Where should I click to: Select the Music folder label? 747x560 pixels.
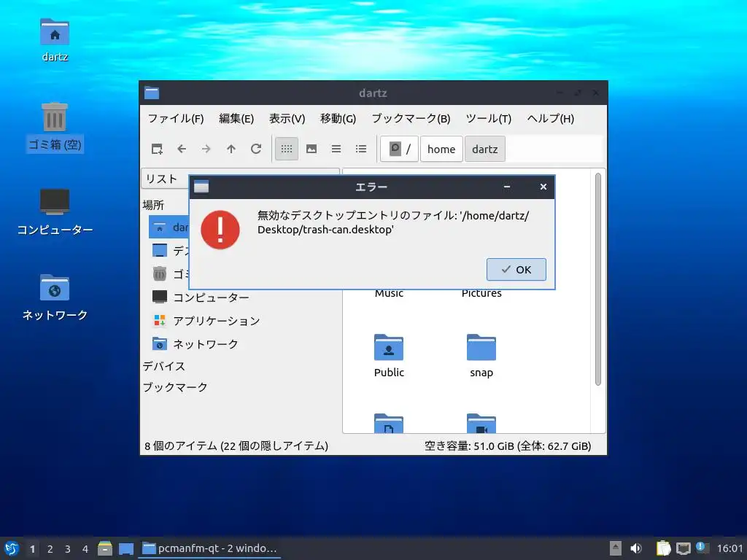[389, 294]
